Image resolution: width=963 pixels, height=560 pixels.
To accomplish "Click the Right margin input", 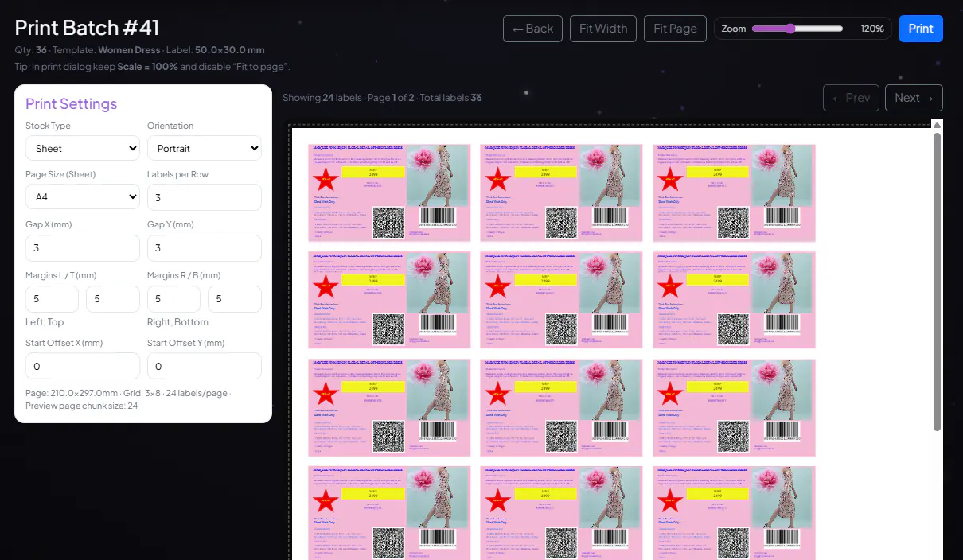I will point(174,299).
